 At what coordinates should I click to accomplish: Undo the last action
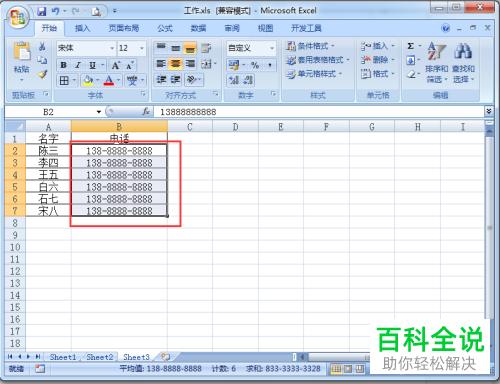(x=55, y=12)
